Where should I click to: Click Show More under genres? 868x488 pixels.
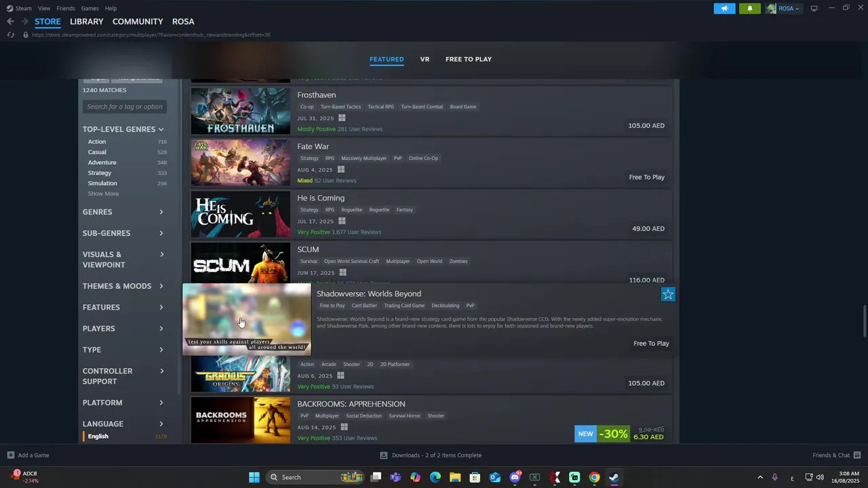click(x=103, y=194)
